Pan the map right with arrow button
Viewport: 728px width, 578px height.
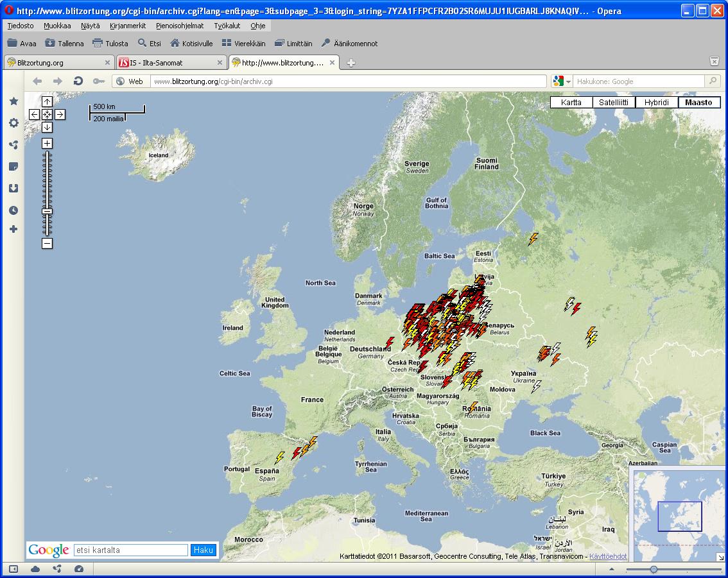click(60, 114)
